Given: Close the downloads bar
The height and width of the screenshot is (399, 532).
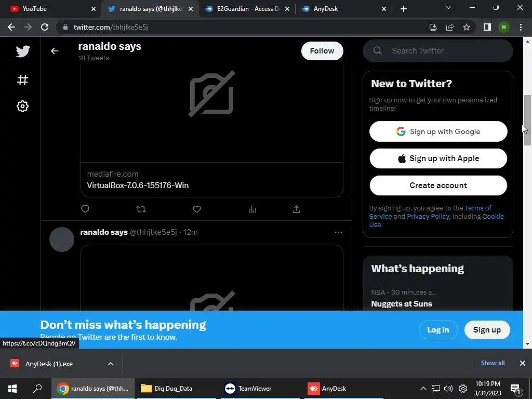Looking at the screenshot, I should point(523,363).
